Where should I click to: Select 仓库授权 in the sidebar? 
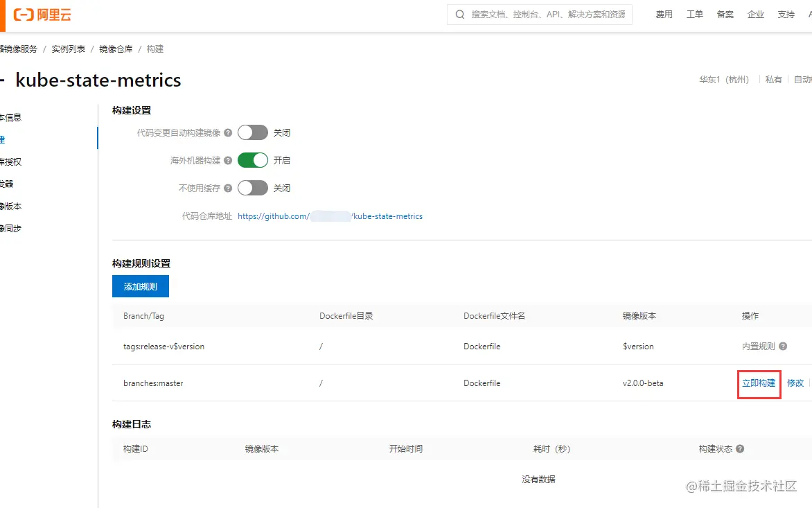[x=11, y=161]
